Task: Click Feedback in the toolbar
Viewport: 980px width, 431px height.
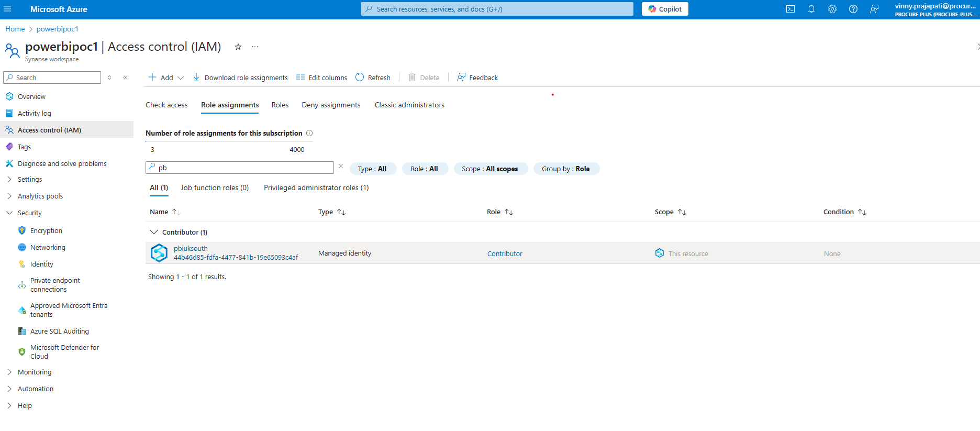Action: (477, 78)
